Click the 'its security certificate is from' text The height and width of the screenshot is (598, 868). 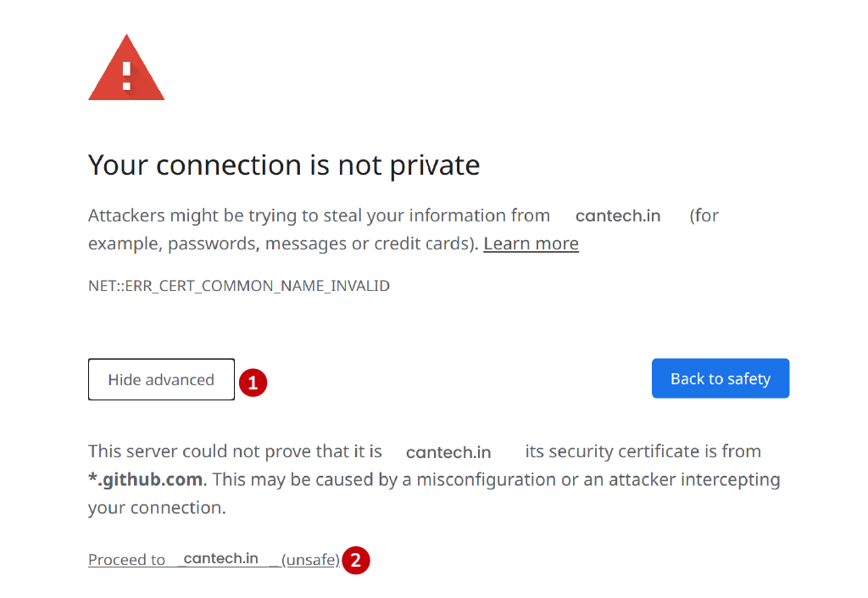click(643, 451)
